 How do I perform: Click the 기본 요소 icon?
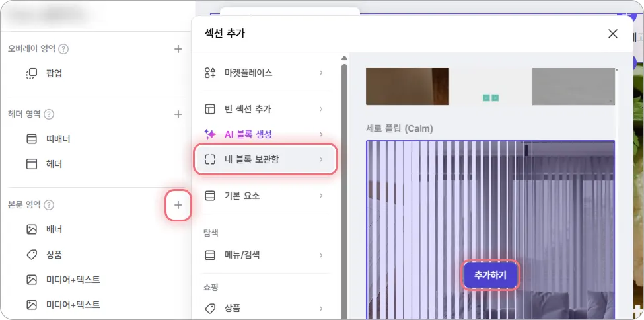pyautogui.click(x=210, y=196)
